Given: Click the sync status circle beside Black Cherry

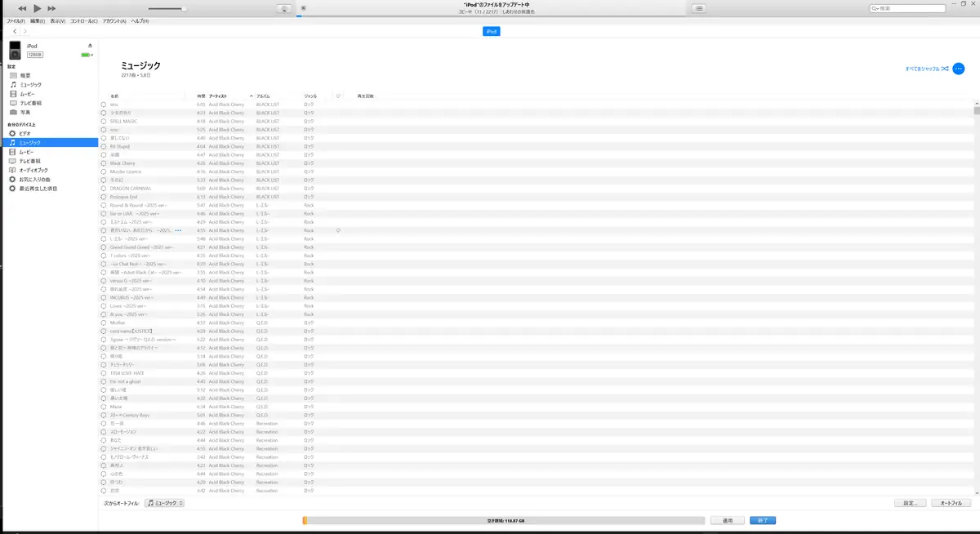Looking at the screenshot, I should (x=104, y=163).
